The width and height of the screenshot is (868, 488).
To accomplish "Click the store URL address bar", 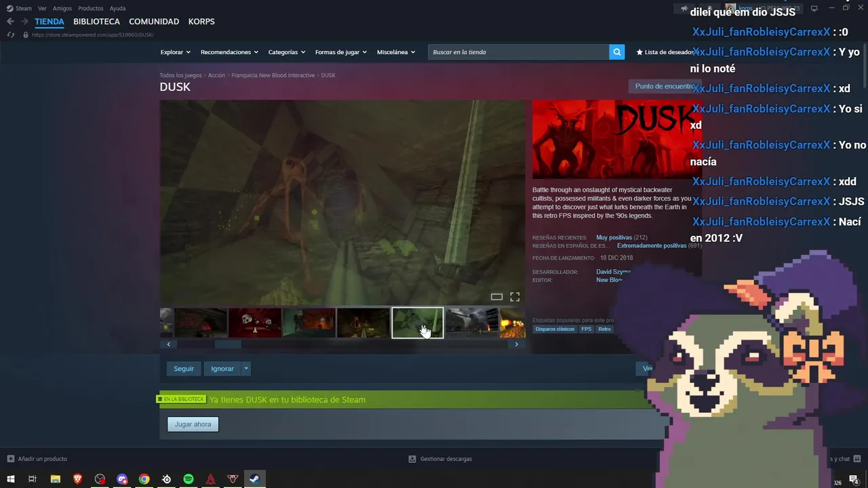I will (93, 35).
